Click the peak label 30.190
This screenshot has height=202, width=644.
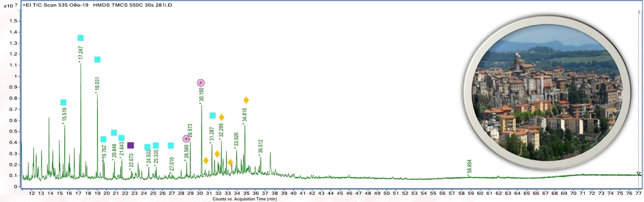tap(202, 95)
